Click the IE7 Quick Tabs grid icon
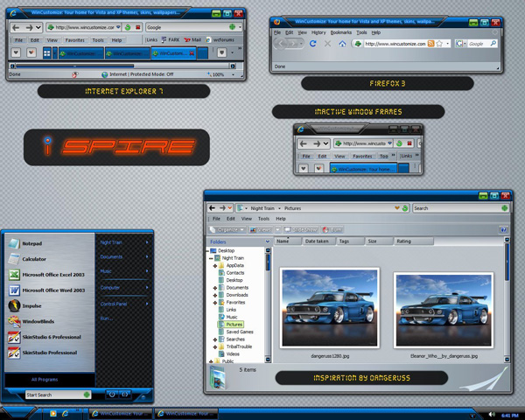525x420 pixels. [47, 52]
